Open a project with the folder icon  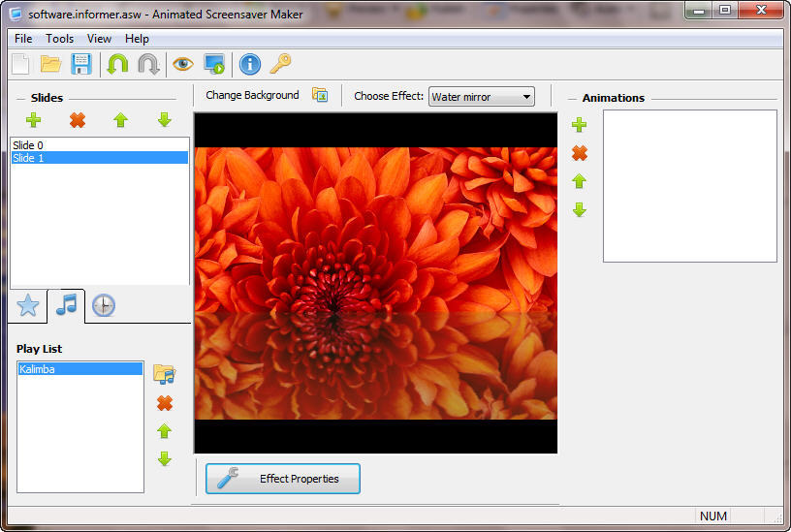tap(50, 65)
